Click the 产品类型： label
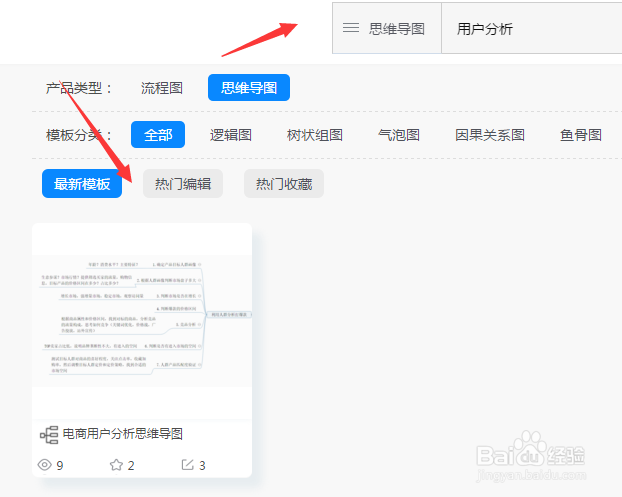Viewport: 622px width, 497px height. (x=79, y=88)
